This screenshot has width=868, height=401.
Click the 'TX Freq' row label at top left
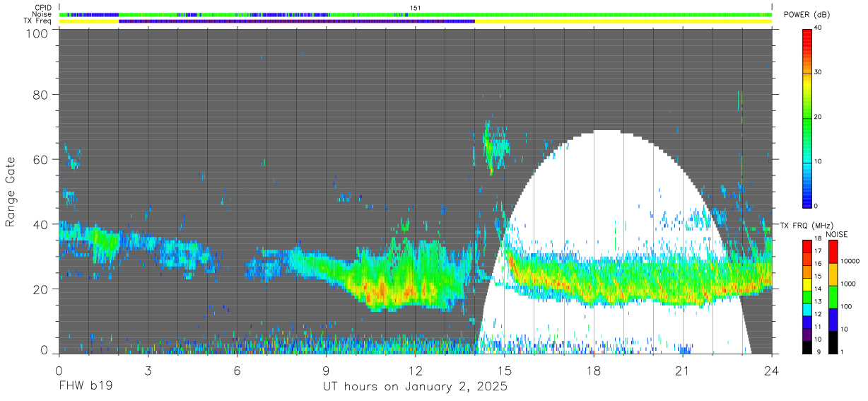(x=38, y=21)
